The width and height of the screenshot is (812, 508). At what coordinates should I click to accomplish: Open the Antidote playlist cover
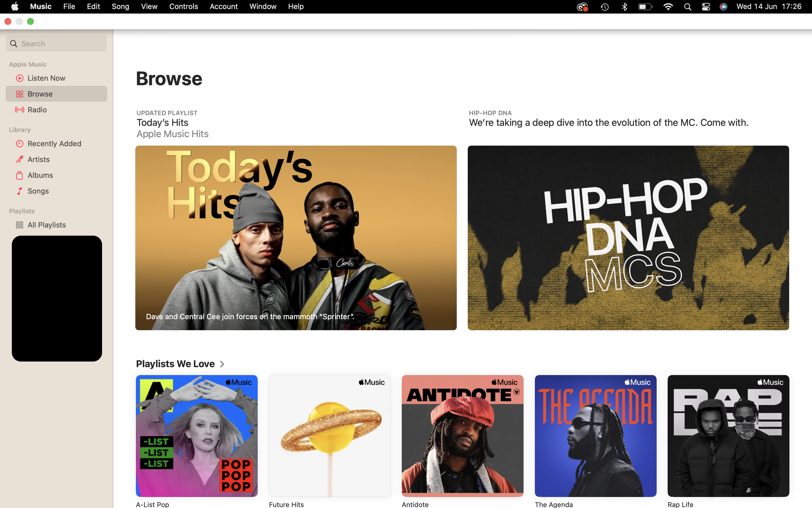point(463,436)
